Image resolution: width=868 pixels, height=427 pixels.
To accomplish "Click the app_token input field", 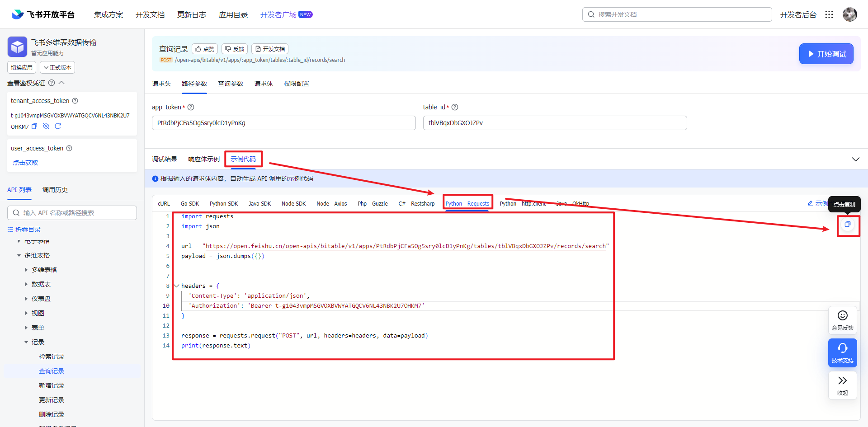I will point(284,123).
